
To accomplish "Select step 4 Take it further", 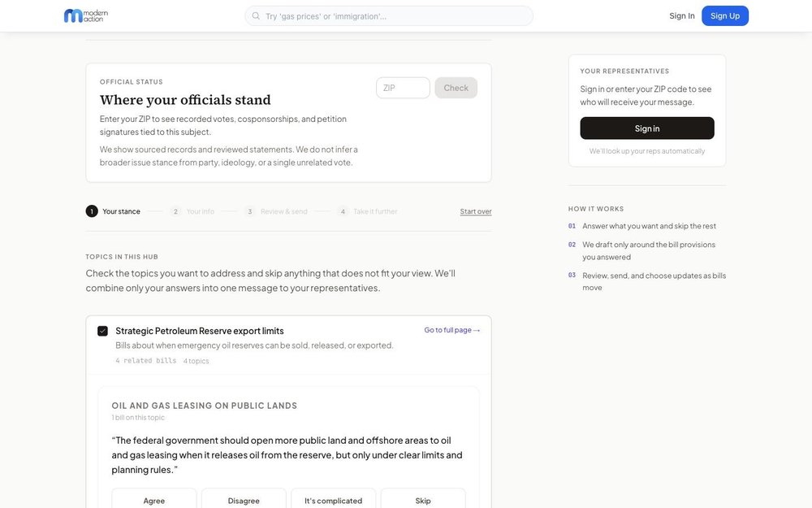I will [x=367, y=211].
